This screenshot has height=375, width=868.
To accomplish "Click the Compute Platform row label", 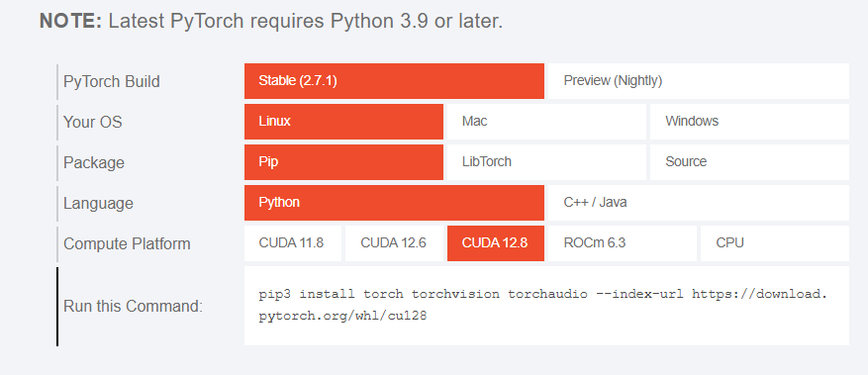I will pos(127,244).
